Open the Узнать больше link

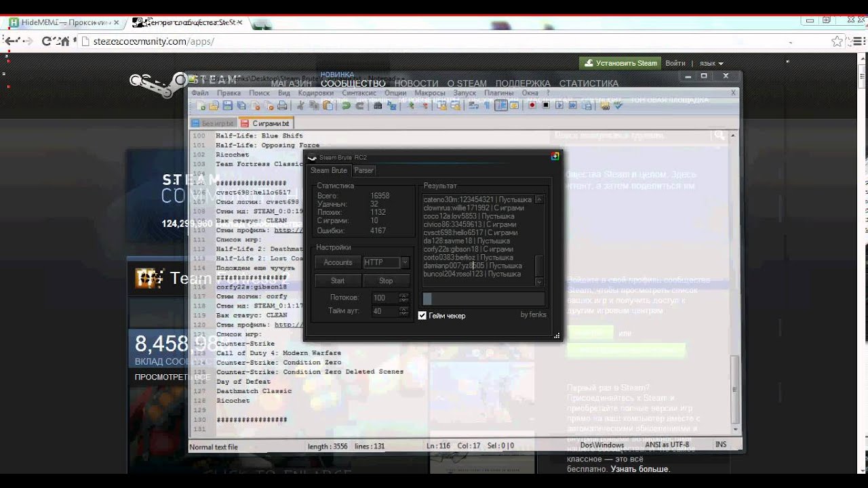640,469
